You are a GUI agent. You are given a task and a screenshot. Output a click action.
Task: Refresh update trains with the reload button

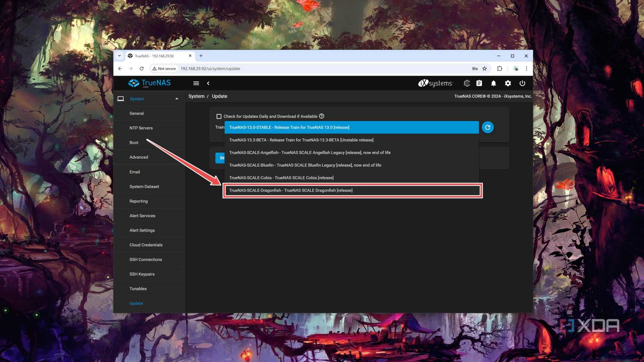487,127
